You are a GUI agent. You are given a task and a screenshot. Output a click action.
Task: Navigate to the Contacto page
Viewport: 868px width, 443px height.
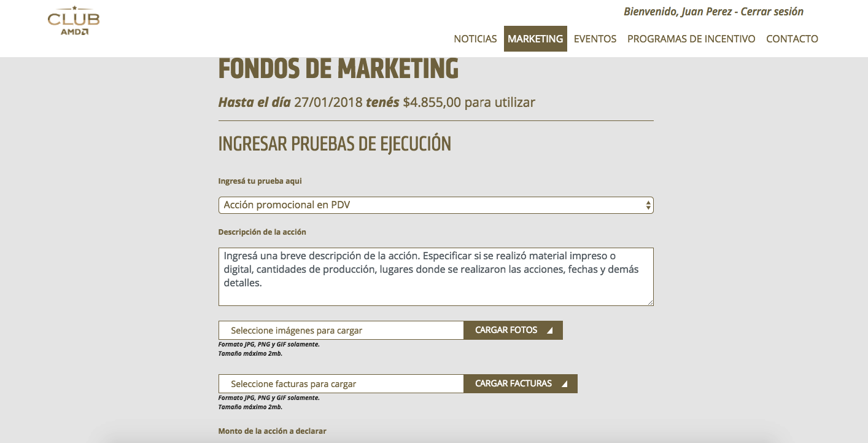tap(792, 39)
